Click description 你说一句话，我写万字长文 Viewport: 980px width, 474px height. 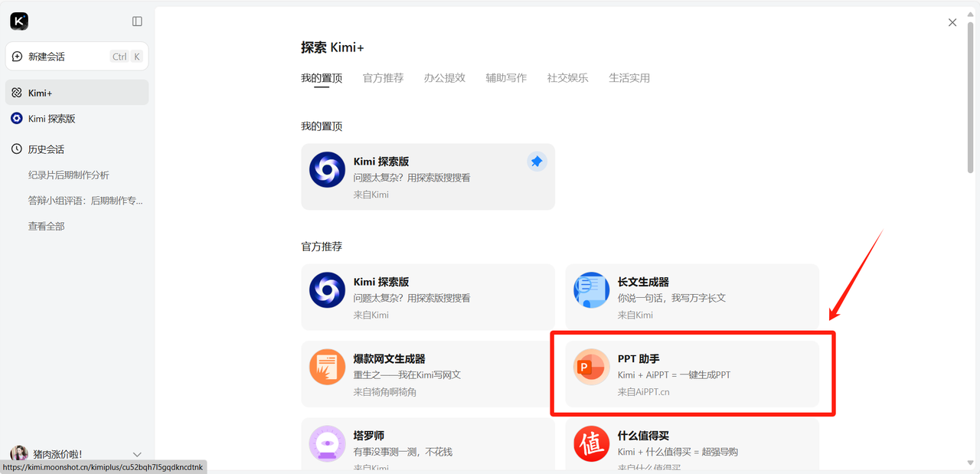pyautogui.click(x=671, y=298)
